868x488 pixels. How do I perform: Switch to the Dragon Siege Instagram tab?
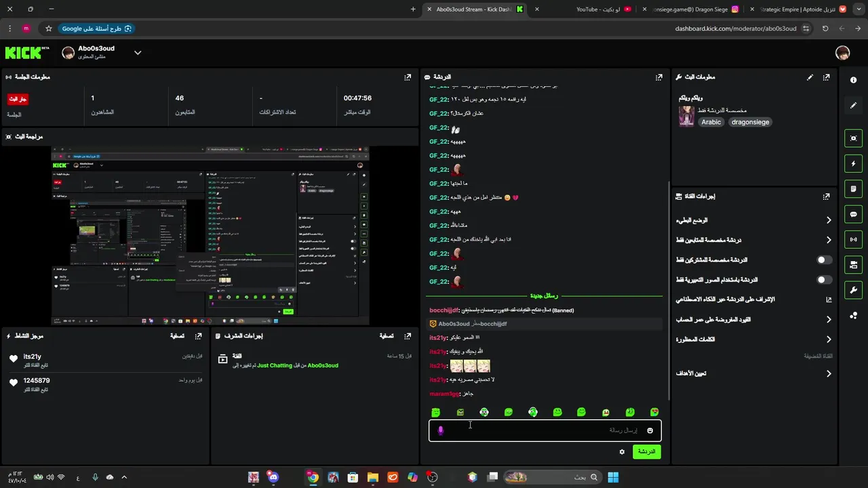pos(692,9)
